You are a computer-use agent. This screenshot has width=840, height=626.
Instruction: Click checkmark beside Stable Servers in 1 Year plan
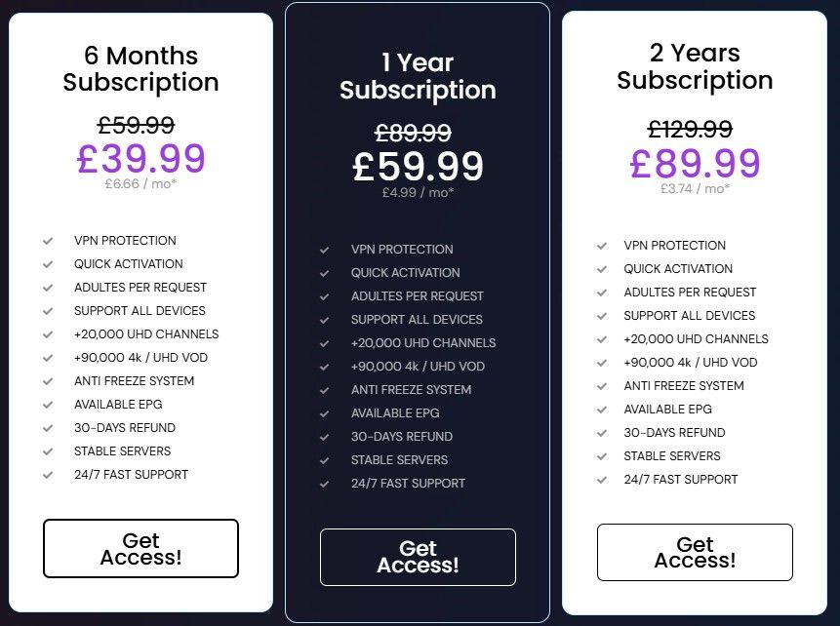pyautogui.click(x=325, y=460)
